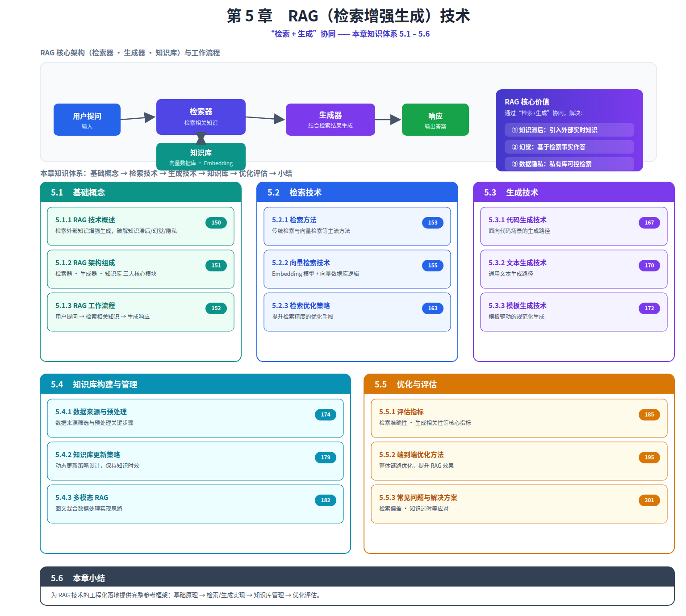Image resolution: width=686 pixels, height=616 pixels.
Task: Click the 生成器 flow node
Action: coord(330,120)
